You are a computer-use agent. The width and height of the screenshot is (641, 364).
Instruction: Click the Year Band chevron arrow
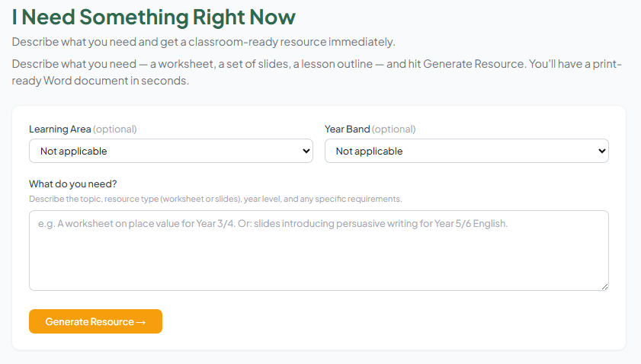[x=602, y=151]
